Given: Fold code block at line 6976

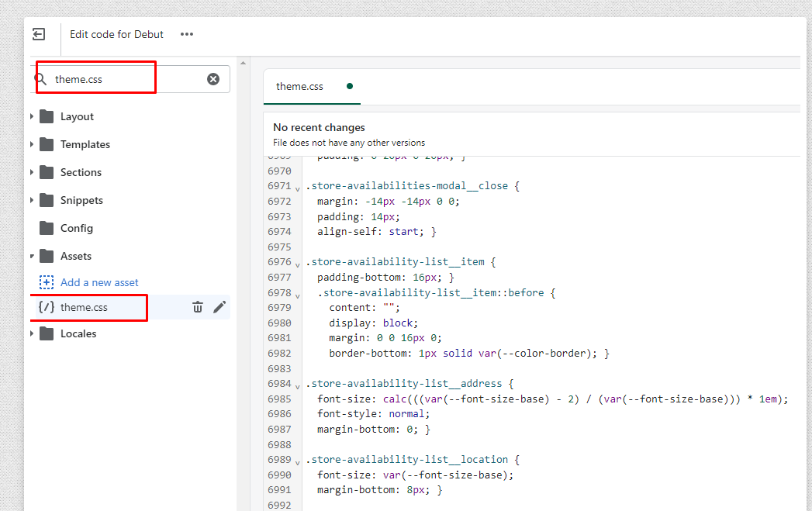Looking at the screenshot, I should (x=298, y=264).
